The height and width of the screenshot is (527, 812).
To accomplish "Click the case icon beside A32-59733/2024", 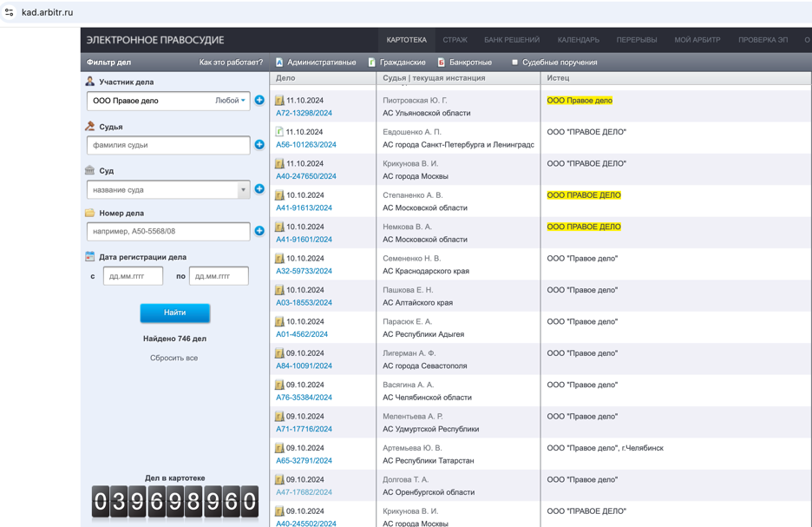I will click(279, 259).
